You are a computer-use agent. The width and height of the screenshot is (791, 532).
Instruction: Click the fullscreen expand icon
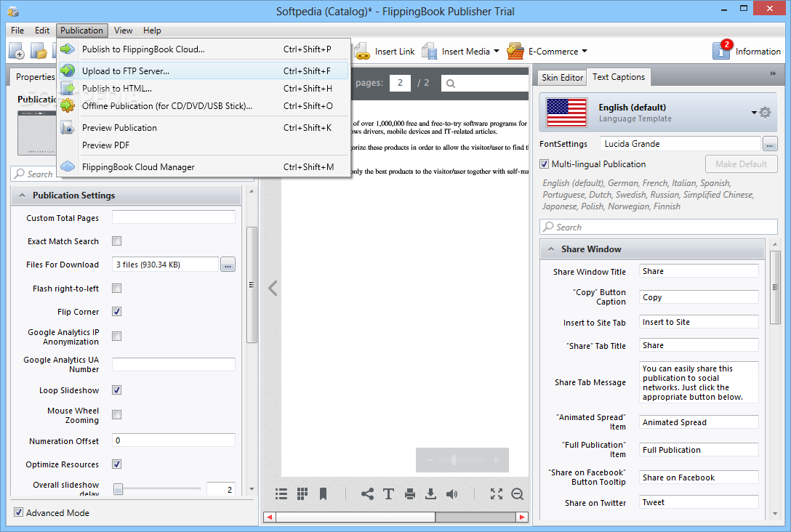pos(497,493)
